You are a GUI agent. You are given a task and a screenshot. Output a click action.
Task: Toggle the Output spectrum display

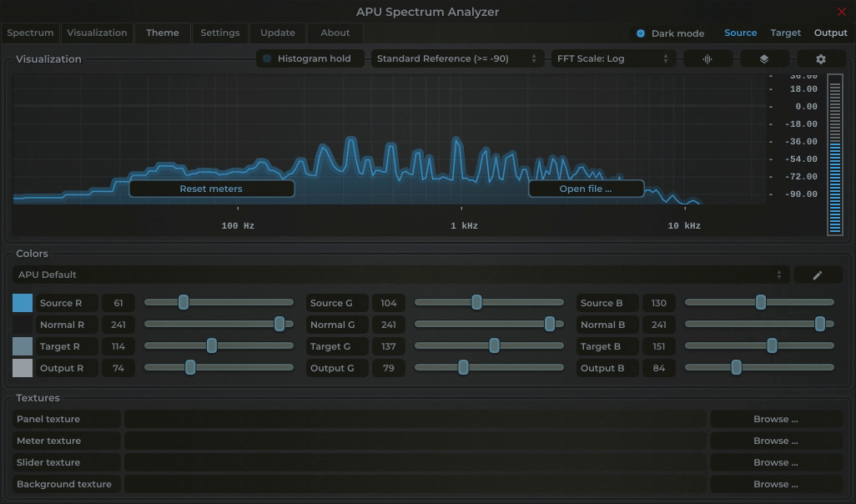(830, 33)
